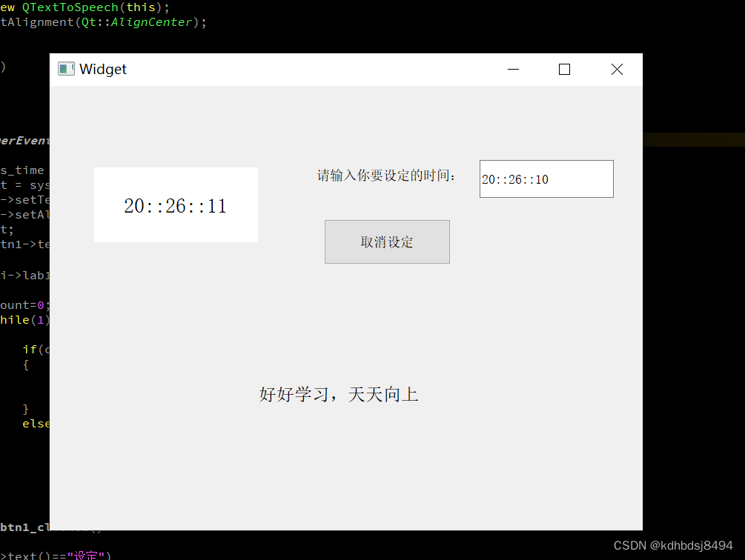Select the clock display showing 20::26::11
This screenshot has width=745, height=560.
click(176, 205)
